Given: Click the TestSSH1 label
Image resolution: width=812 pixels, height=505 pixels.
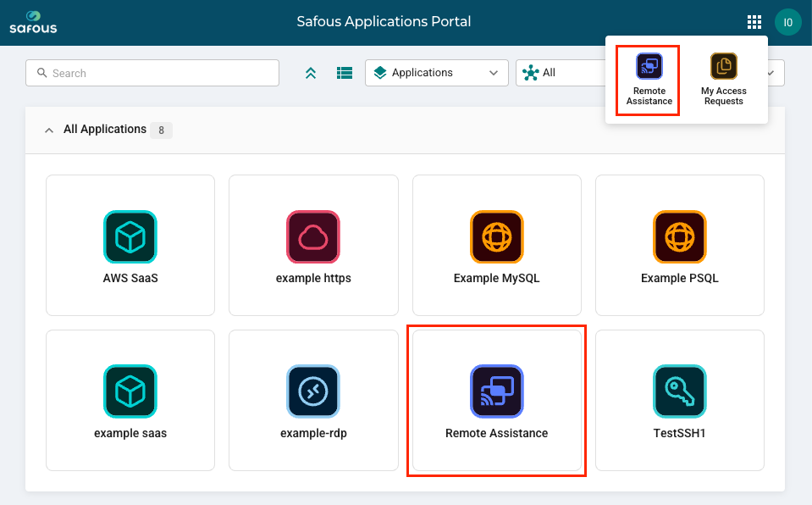Looking at the screenshot, I should 679,434.
